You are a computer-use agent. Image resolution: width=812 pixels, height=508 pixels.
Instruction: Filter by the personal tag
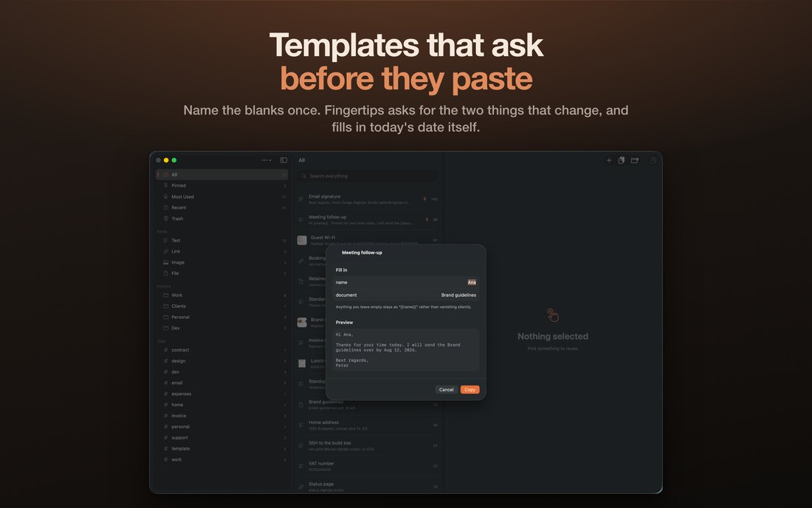pos(221,427)
